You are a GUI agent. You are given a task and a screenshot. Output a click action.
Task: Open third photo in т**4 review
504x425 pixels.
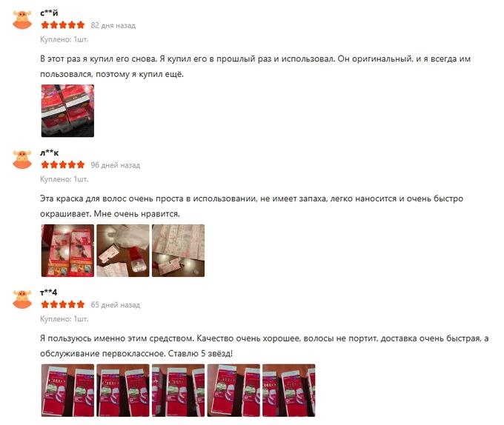tap(178, 390)
